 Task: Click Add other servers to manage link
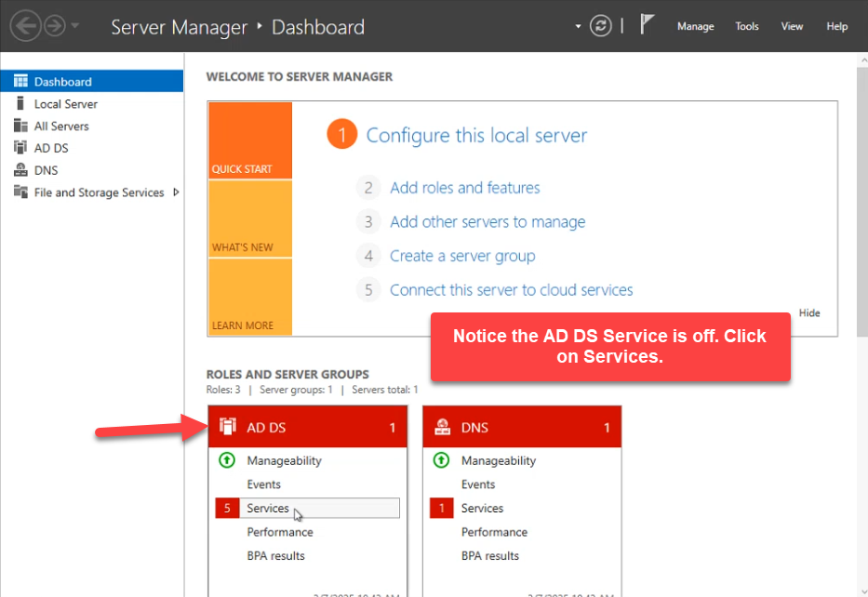487,222
